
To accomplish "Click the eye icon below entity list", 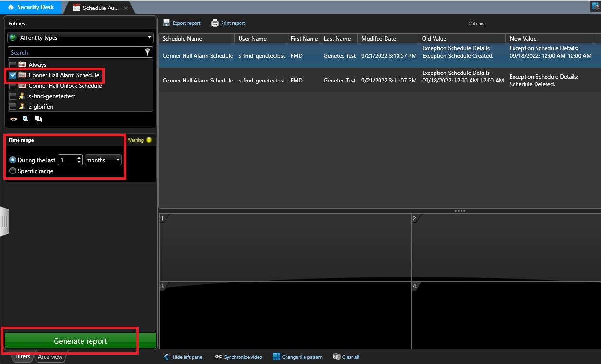I will 14,119.
